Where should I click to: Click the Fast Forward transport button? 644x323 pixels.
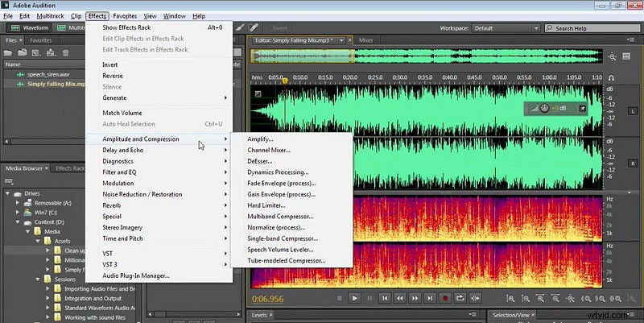click(x=415, y=298)
